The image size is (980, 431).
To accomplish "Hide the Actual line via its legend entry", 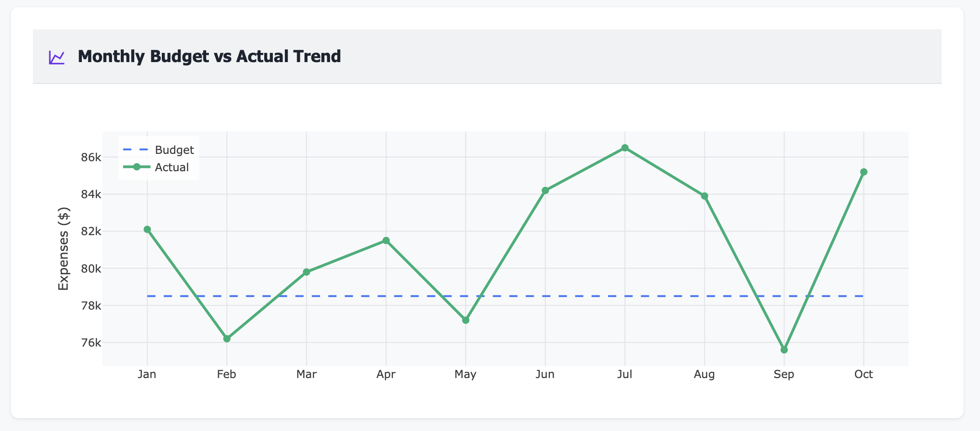I will [x=171, y=167].
